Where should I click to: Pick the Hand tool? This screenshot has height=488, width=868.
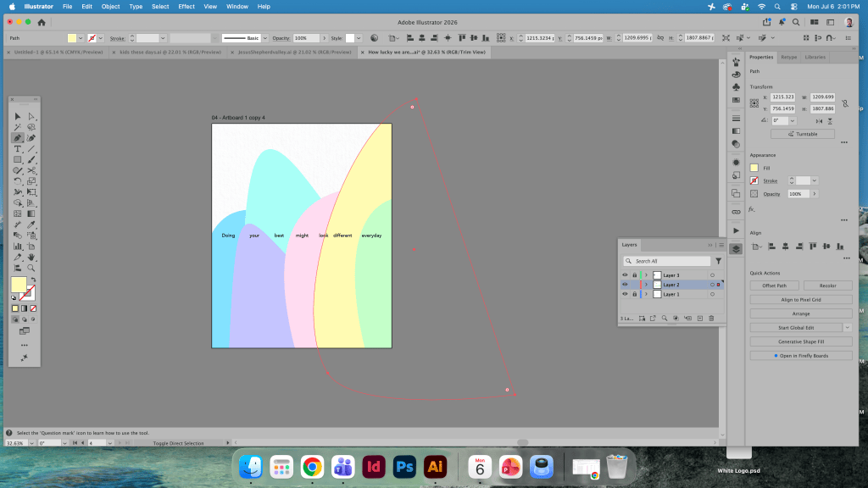[x=31, y=258]
